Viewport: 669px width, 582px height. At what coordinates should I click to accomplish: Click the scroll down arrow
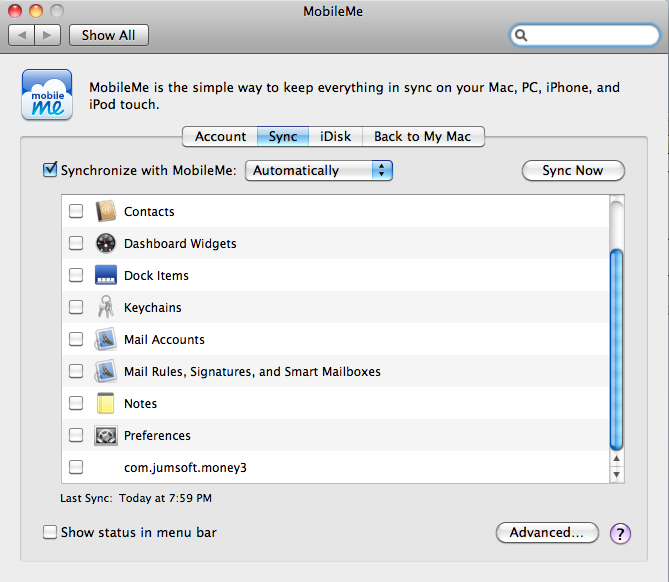617,474
